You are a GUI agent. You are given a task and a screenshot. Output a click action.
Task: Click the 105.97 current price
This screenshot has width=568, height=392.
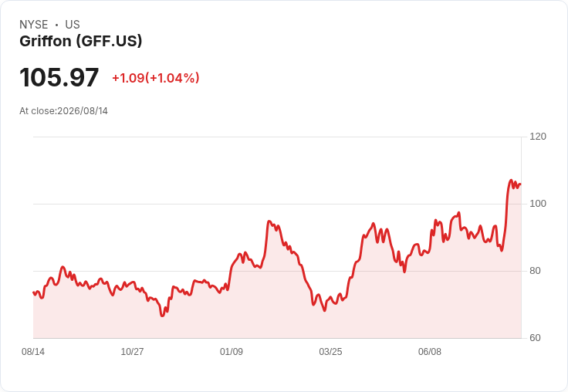point(59,77)
